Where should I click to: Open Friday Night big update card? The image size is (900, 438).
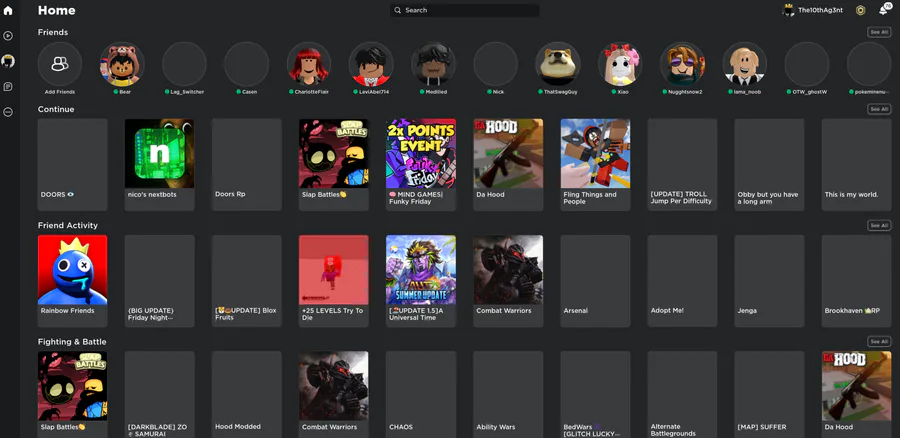(x=160, y=281)
